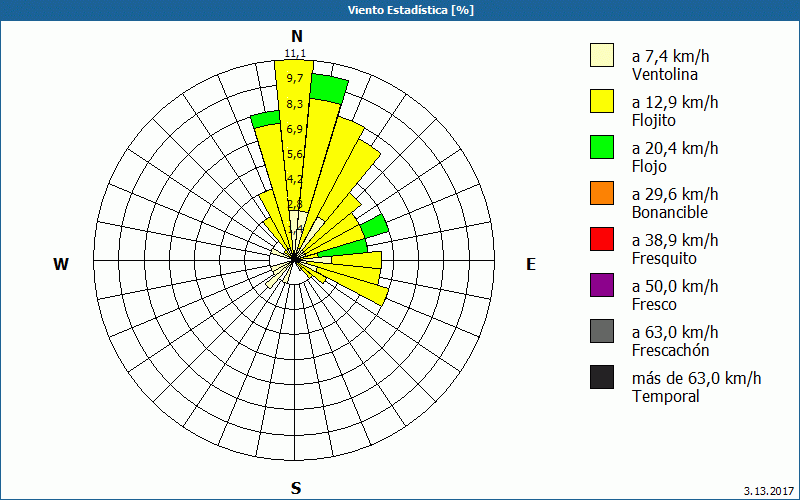800x500 pixels.
Task: Click the green segment atop the north-northwest bar
Action: pos(265,119)
